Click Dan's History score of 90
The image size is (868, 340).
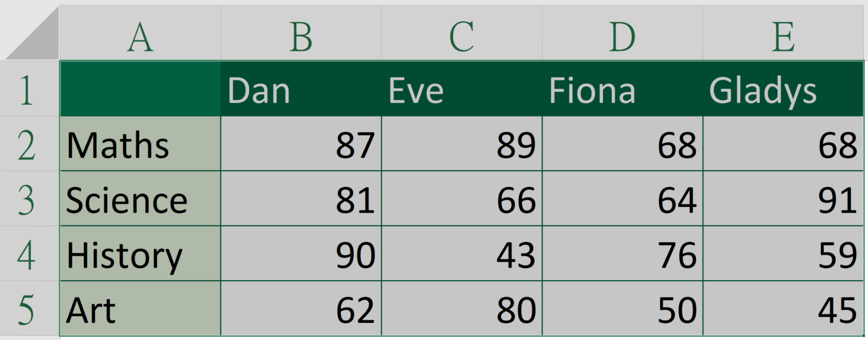pos(300,255)
